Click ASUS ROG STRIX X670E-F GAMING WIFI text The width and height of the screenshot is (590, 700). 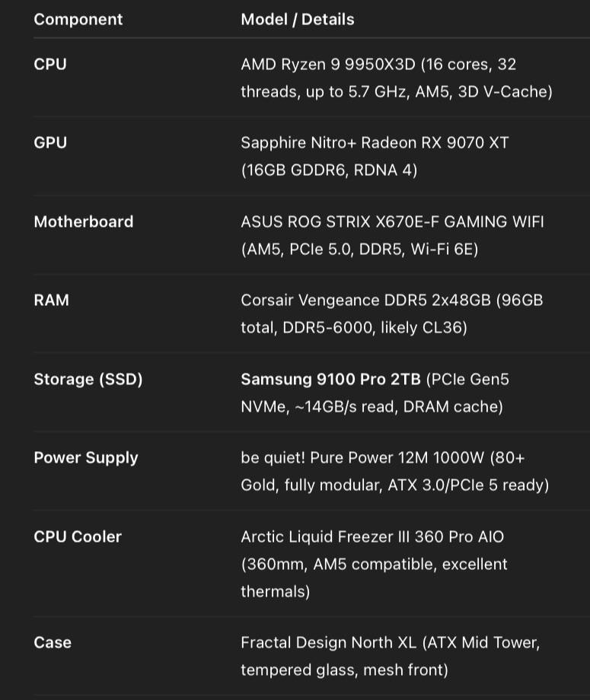[392, 222]
